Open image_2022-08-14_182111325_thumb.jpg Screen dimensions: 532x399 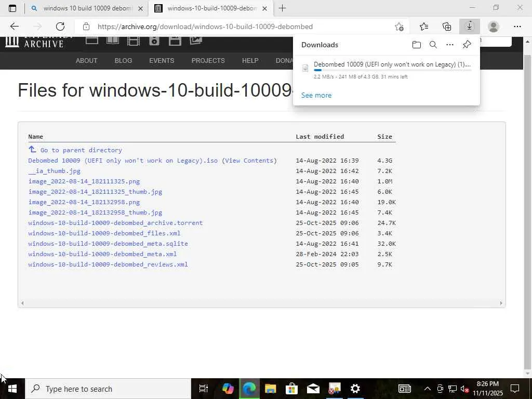click(x=95, y=192)
